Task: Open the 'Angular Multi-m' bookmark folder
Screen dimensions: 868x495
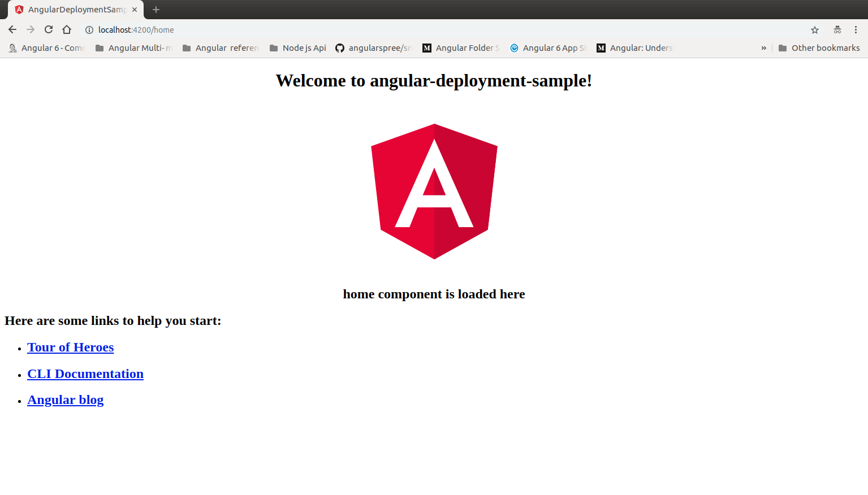Action: tap(134, 48)
